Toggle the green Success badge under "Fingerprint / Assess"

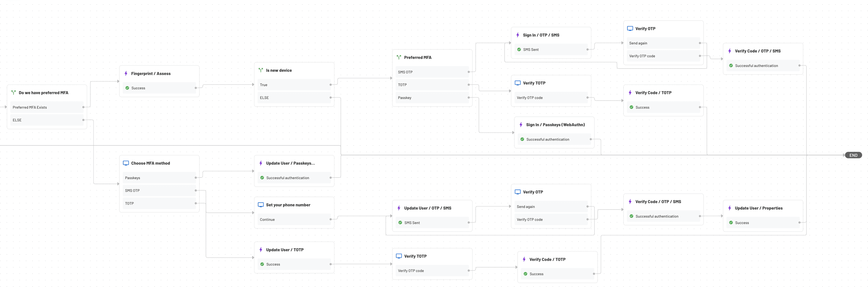pyautogui.click(x=127, y=88)
